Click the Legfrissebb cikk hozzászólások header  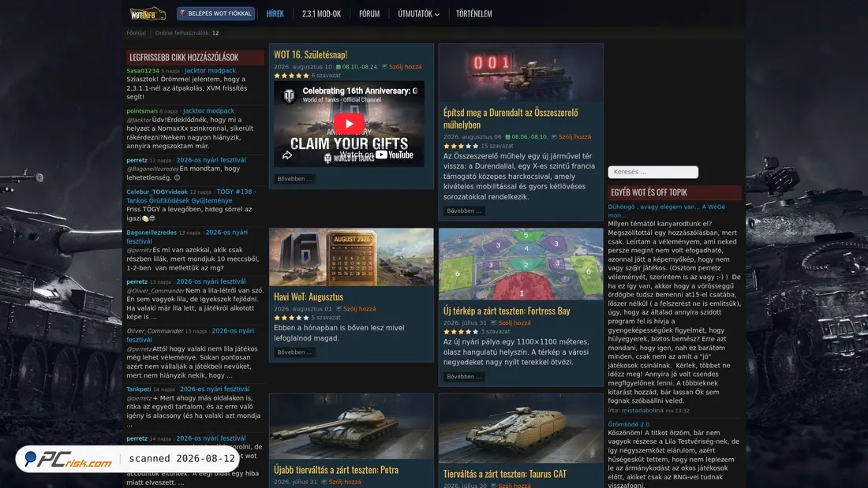click(x=195, y=57)
